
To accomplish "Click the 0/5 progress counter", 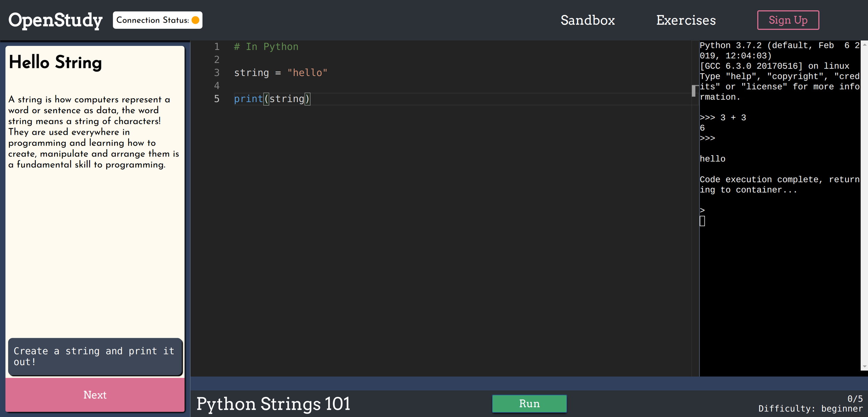I will [x=855, y=399].
